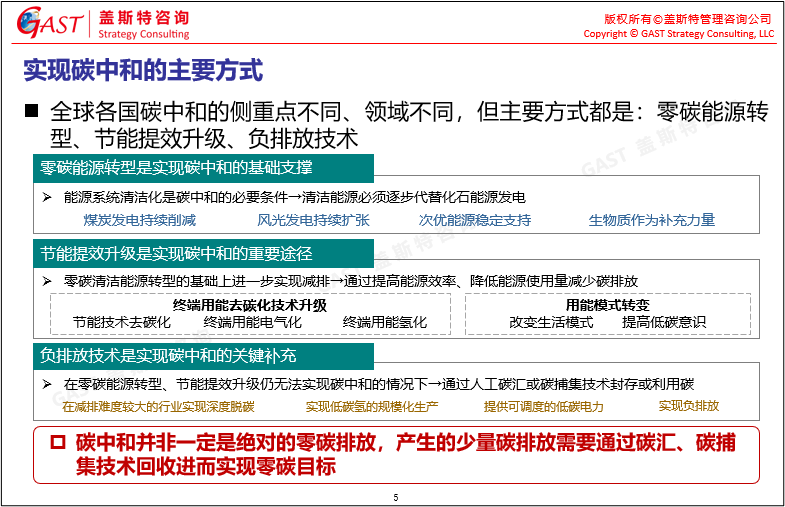785x507 pixels.
Task: Click the green header 负排放技术是实现碳中和的关键补充
Action: 168,355
